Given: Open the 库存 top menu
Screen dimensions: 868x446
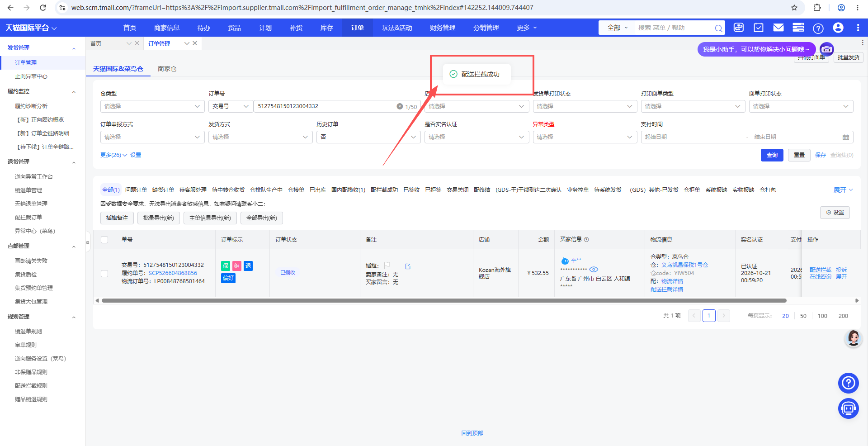Looking at the screenshot, I should point(326,28).
